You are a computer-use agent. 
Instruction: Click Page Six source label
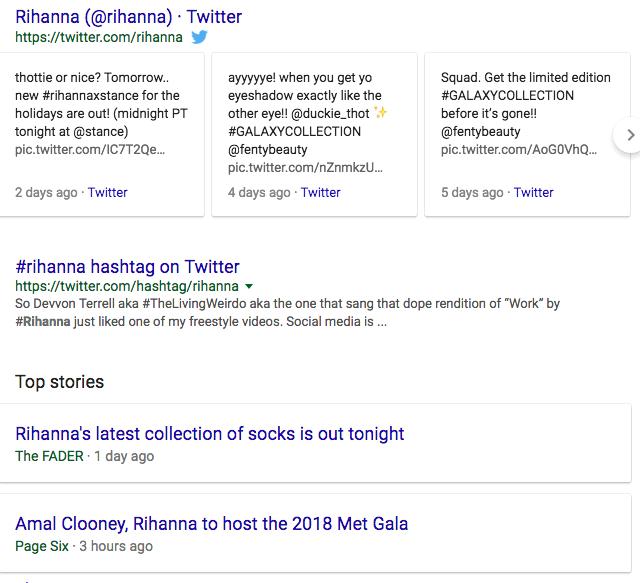pos(42,546)
